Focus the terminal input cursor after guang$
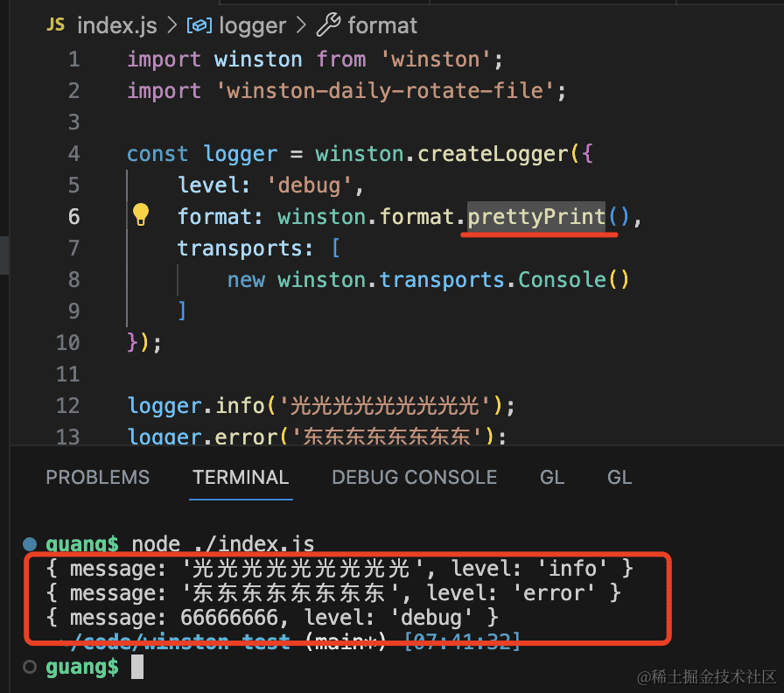The width and height of the screenshot is (784, 693). [136, 668]
